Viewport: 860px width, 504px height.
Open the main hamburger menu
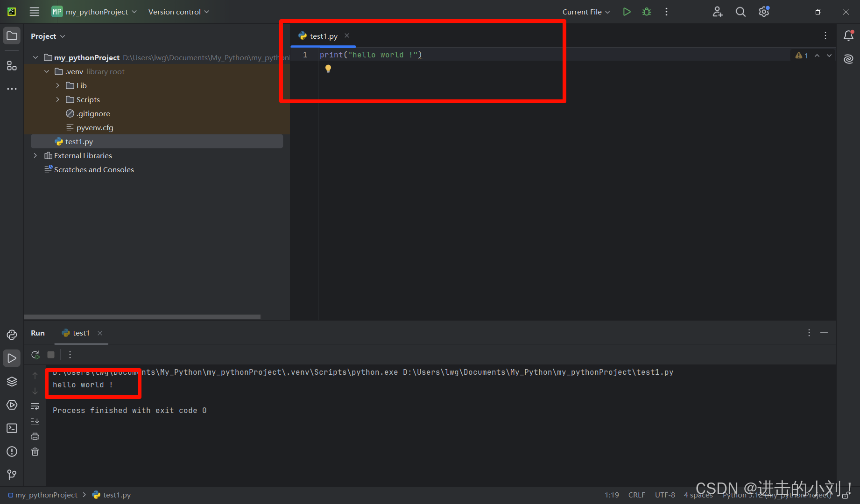(x=34, y=12)
